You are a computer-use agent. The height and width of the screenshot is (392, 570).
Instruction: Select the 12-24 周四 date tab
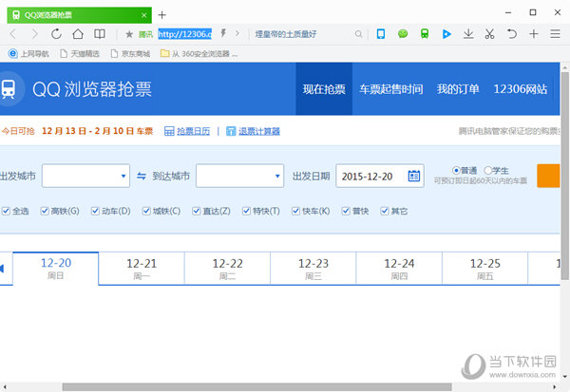tap(399, 269)
